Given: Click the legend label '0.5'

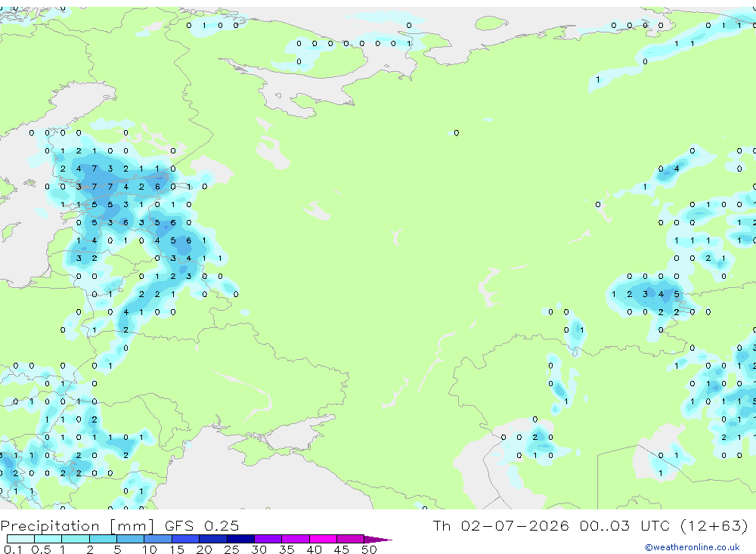Looking at the screenshot, I should (41, 549).
